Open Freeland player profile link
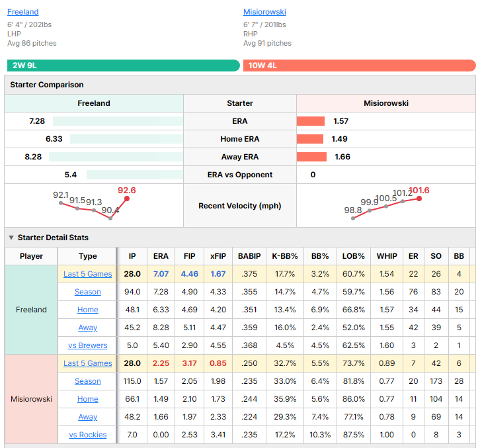 [23, 12]
